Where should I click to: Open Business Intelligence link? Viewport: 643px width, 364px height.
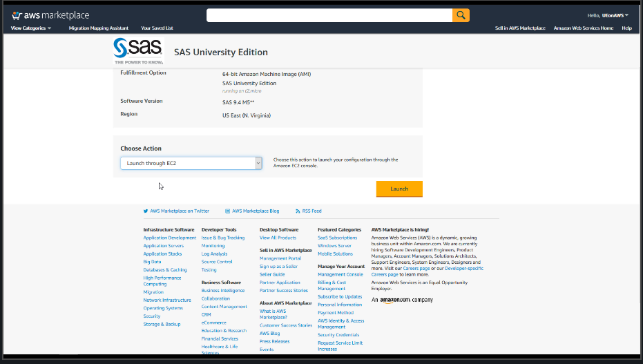(222, 291)
